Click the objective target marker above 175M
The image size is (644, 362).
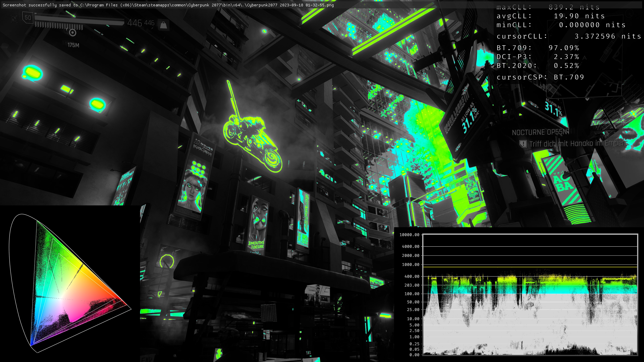click(72, 33)
